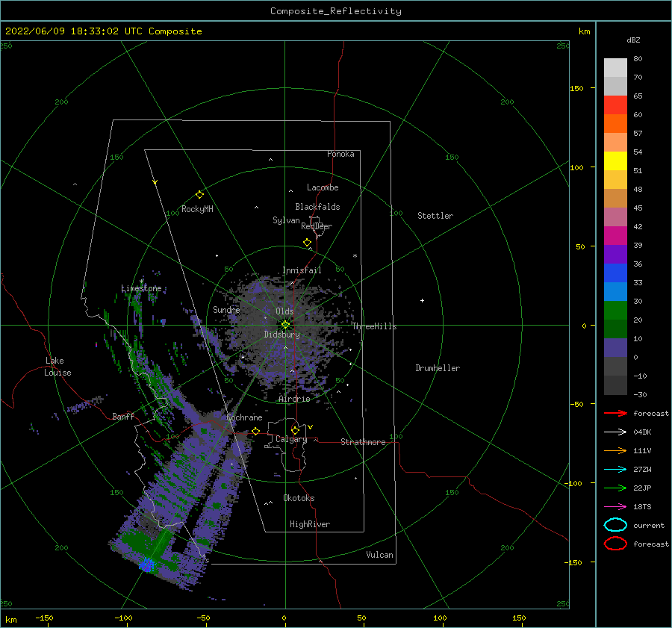Click the ThreeHills town label
The image size is (672, 628).
(375, 326)
